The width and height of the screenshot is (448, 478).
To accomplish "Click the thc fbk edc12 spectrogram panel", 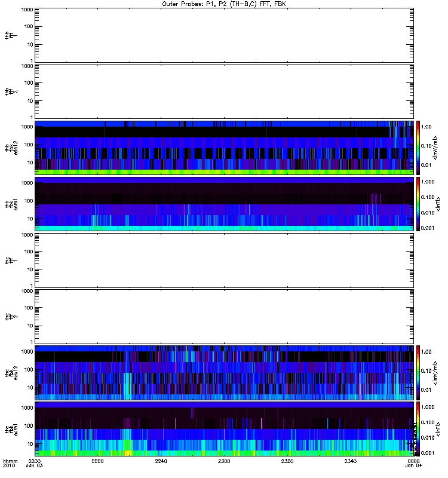I will [224, 373].
